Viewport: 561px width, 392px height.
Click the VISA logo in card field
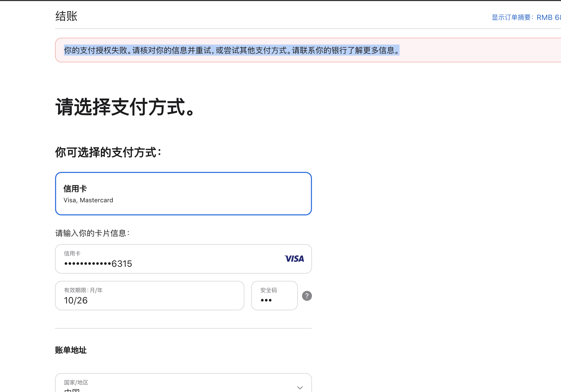coord(294,259)
